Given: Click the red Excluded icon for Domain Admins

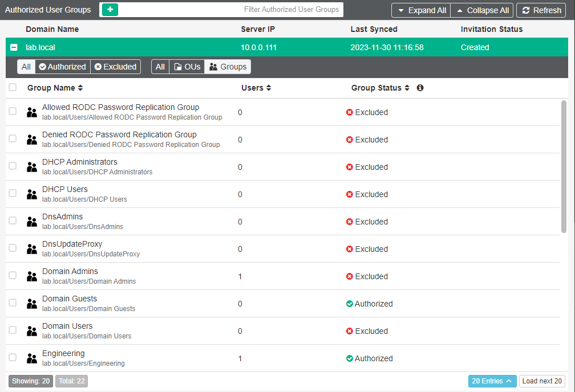Looking at the screenshot, I should point(350,276).
